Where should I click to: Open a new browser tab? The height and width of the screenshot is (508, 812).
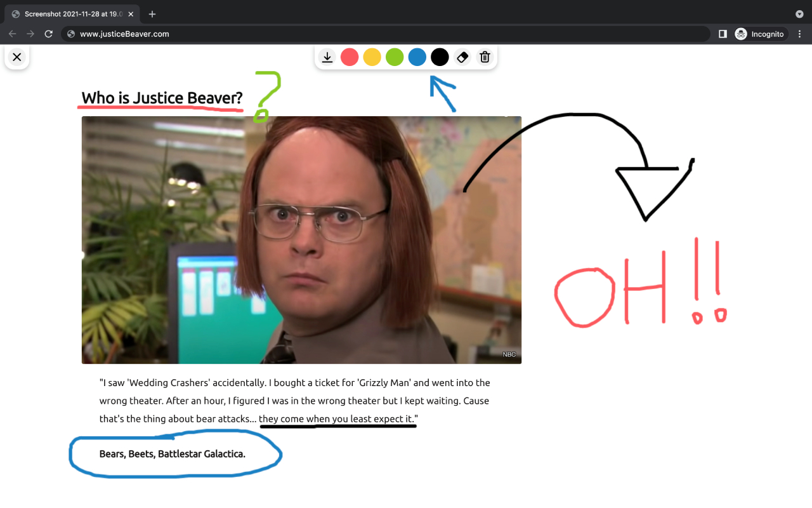click(x=152, y=14)
